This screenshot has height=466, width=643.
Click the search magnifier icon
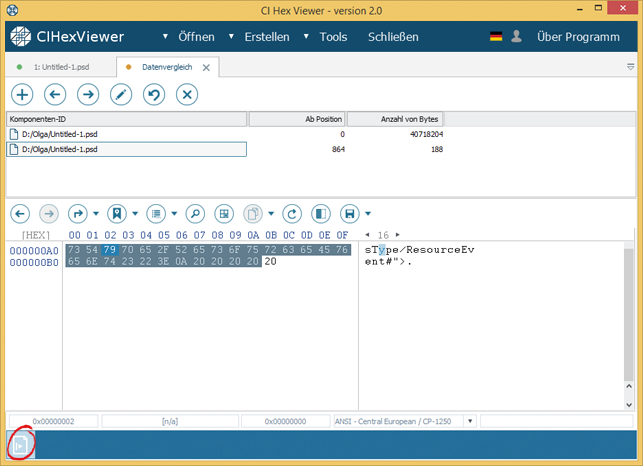pos(195,214)
